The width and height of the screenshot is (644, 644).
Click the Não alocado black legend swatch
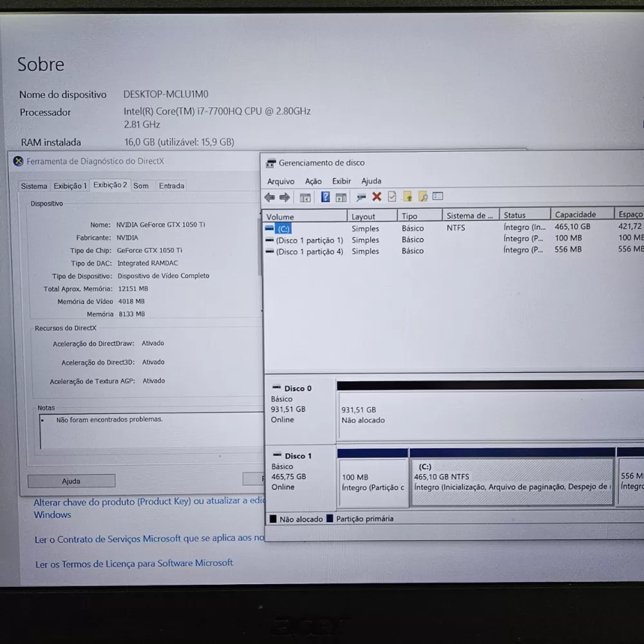(273, 518)
